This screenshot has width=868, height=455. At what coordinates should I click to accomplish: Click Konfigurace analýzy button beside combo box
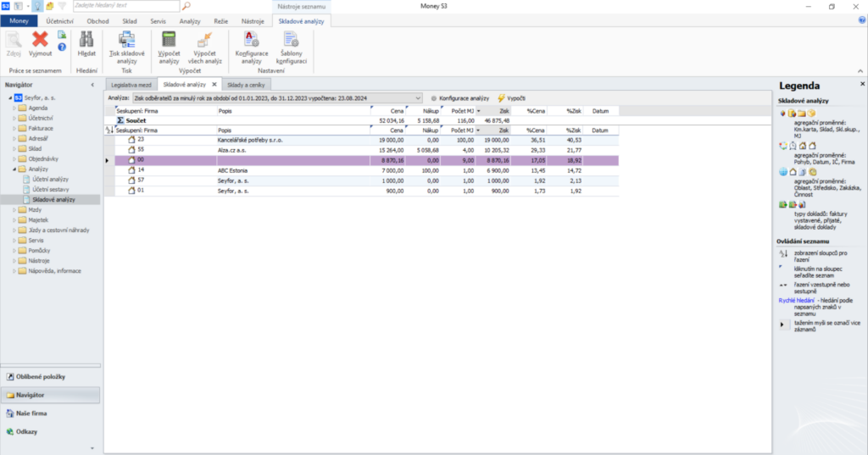(x=460, y=98)
